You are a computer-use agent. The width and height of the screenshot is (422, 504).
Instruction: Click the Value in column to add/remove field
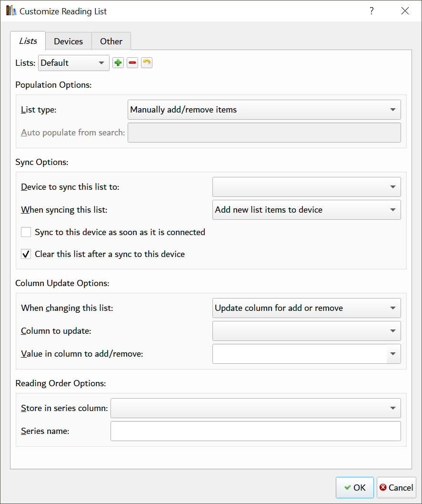click(300, 354)
